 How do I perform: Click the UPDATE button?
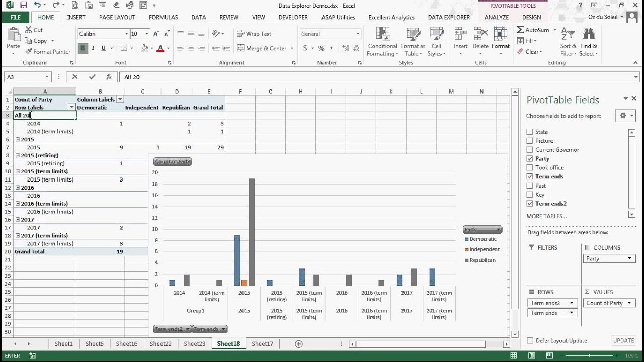coord(623,340)
